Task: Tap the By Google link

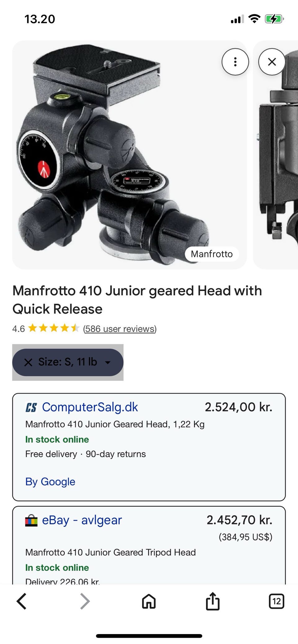Action: pos(50,482)
